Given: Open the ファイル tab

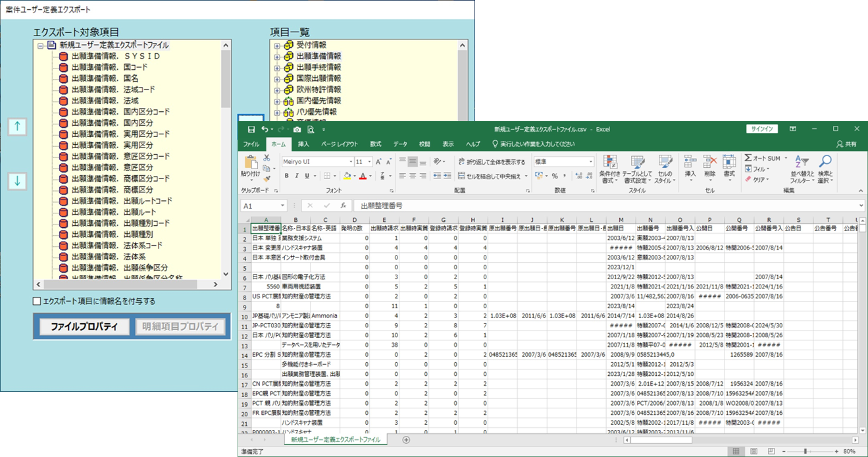Looking at the screenshot, I should (x=251, y=144).
